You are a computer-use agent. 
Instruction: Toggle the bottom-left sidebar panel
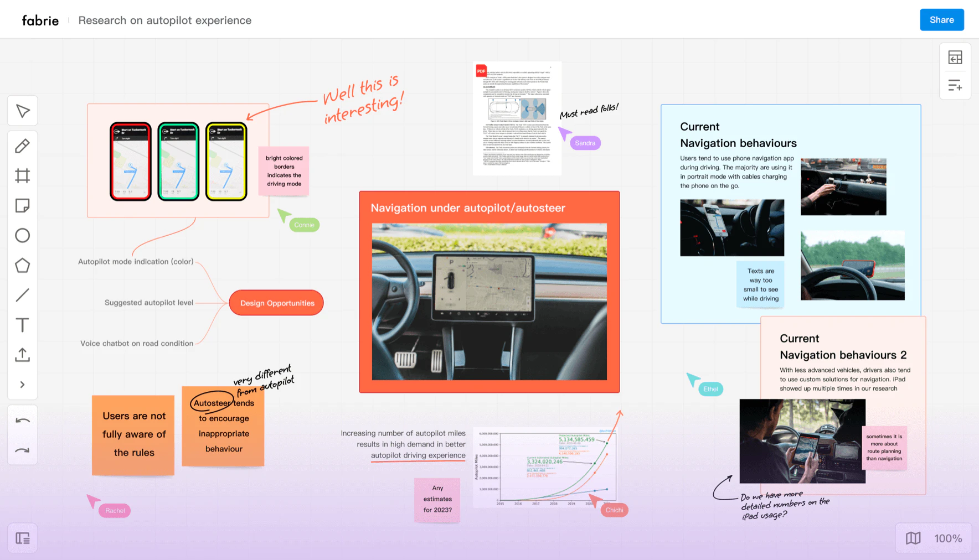point(23,538)
